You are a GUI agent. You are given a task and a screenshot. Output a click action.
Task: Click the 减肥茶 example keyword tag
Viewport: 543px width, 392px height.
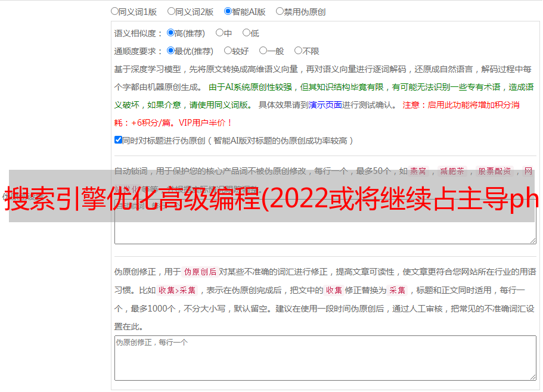coord(452,171)
